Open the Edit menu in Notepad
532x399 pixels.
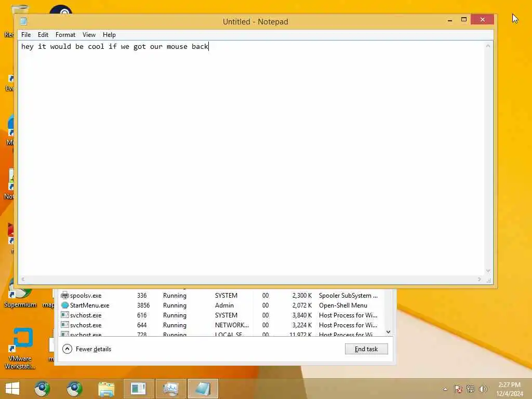coord(43,35)
